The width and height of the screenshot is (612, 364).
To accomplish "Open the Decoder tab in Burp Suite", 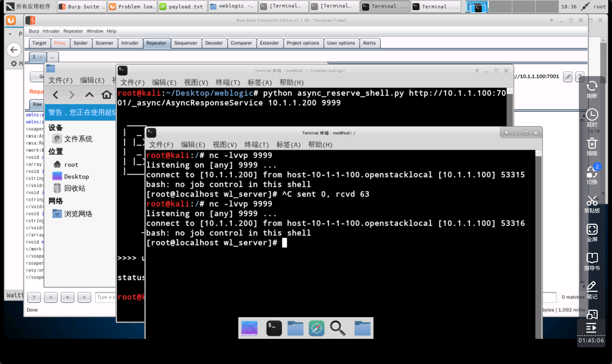I will point(214,43).
